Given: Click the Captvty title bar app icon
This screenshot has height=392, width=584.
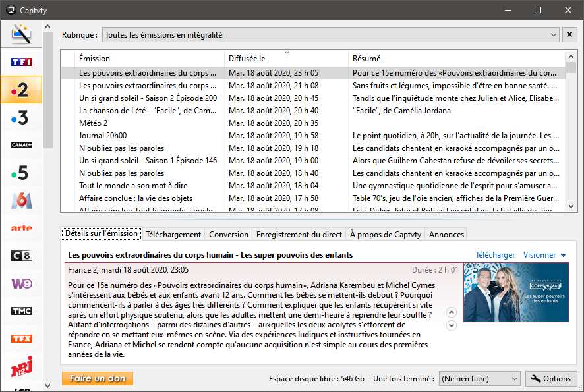Looking at the screenshot, I should [x=11, y=10].
